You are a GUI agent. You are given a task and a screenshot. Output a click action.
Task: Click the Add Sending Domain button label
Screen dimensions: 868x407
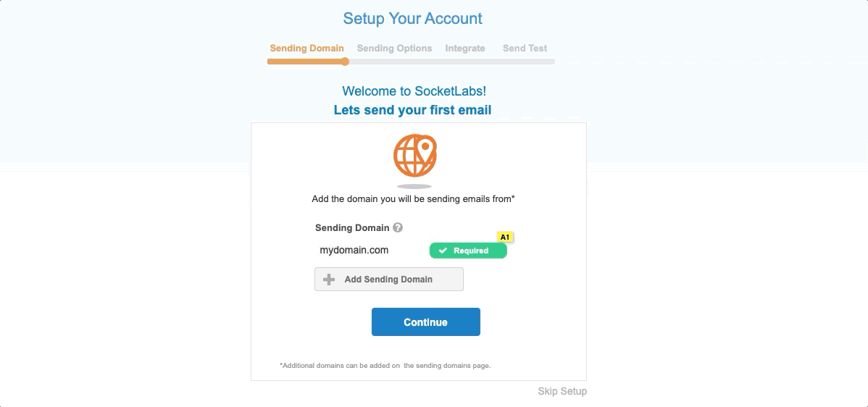point(388,280)
